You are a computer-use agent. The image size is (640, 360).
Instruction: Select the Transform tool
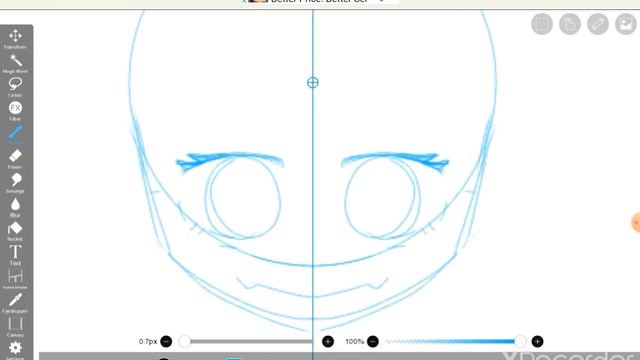16,39
